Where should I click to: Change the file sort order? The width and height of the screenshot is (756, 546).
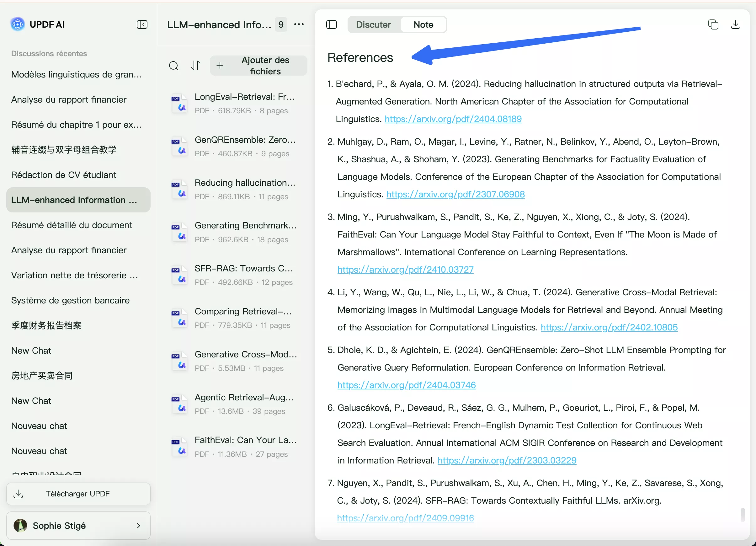196,65
